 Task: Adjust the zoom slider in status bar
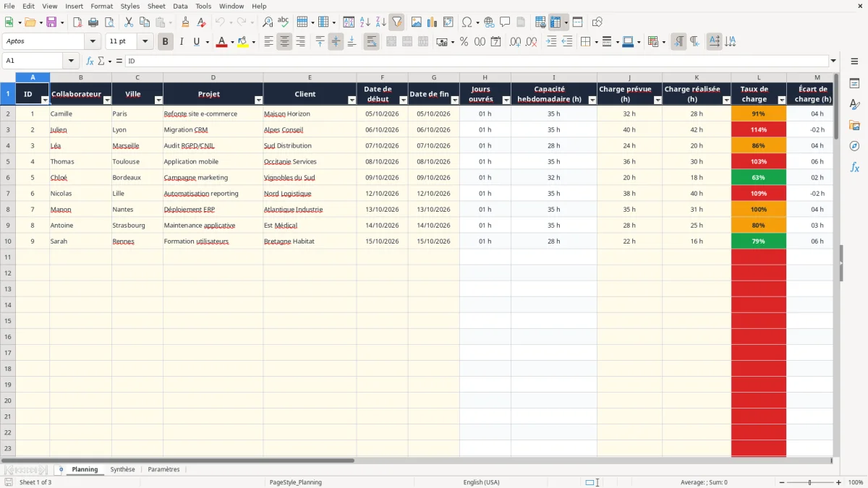pyautogui.click(x=810, y=482)
